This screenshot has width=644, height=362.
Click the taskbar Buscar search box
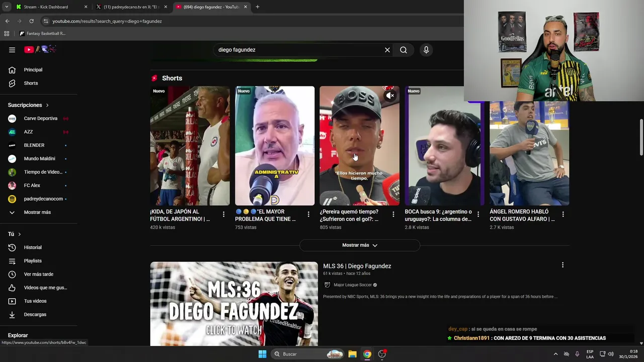pos(308,354)
